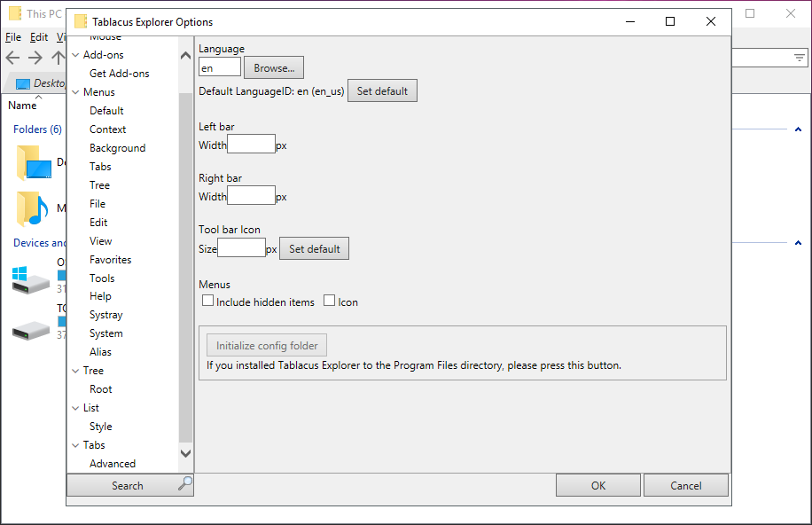Collapse Folders group arrow in This PC
The height and width of the screenshot is (525, 812).
[x=798, y=129]
